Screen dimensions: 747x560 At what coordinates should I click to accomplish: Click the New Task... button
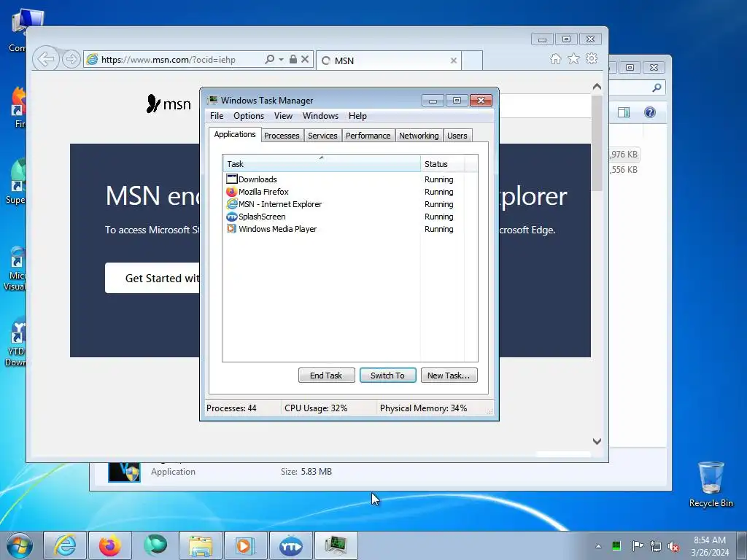pos(449,376)
